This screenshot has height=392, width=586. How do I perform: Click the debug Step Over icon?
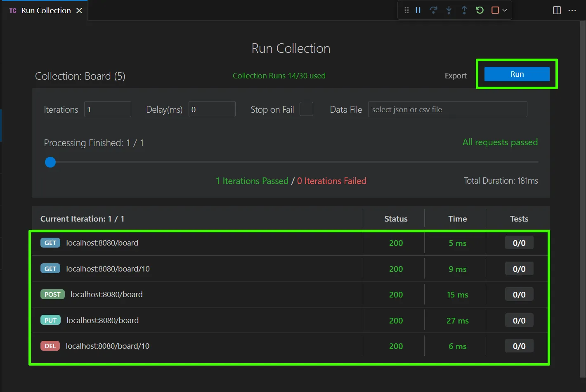(x=433, y=10)
